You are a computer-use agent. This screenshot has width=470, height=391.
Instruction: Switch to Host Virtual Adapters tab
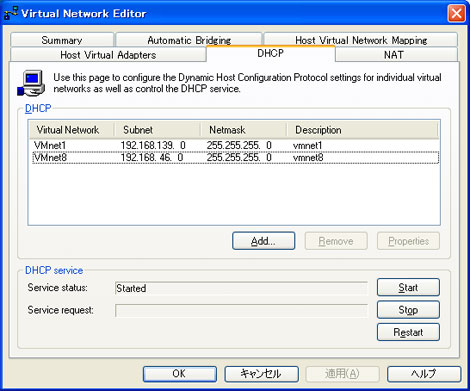click(x=108, y=54)
